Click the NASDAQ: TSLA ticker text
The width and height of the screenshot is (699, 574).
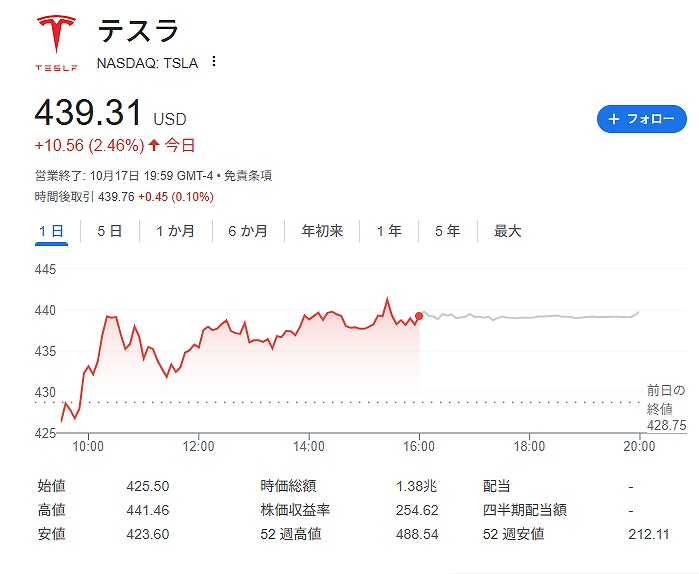pyautogui.click(x=147, y=62)
